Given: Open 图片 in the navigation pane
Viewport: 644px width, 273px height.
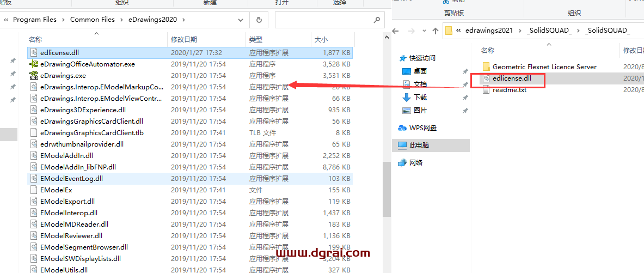Looking at the screenshot, I should (x=420, y=111).
